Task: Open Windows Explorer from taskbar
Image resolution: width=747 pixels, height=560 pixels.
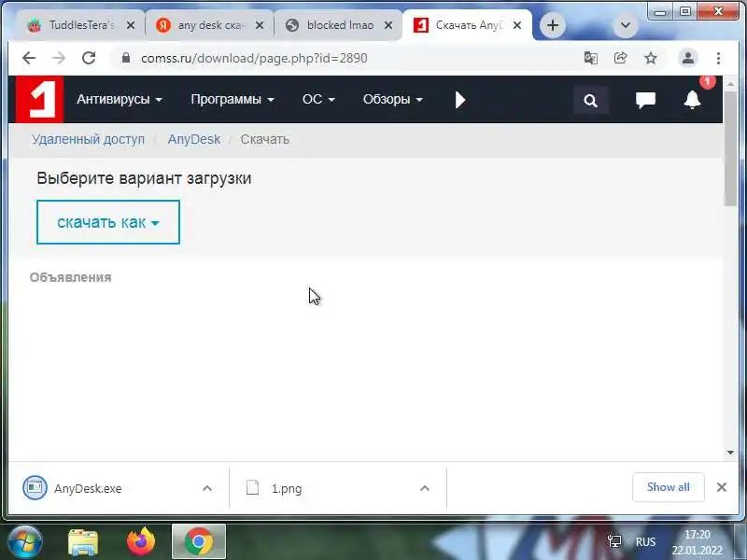Action: click(x=83, y=542)
